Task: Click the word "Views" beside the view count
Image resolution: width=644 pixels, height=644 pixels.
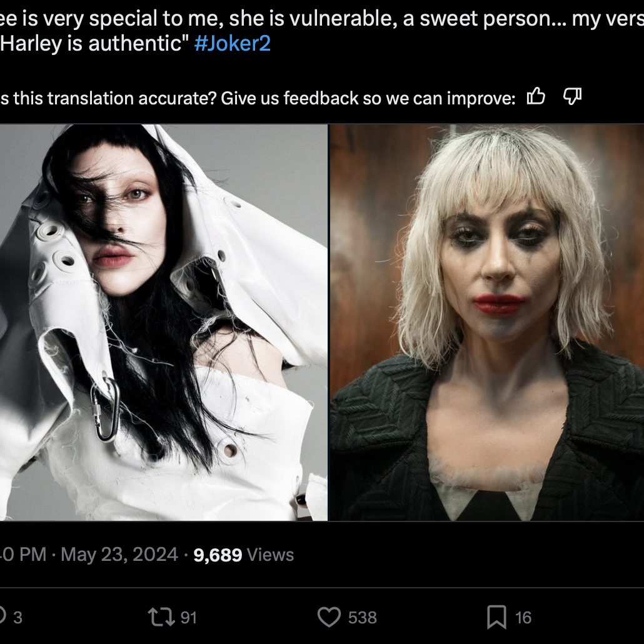Action: (270, 555)
